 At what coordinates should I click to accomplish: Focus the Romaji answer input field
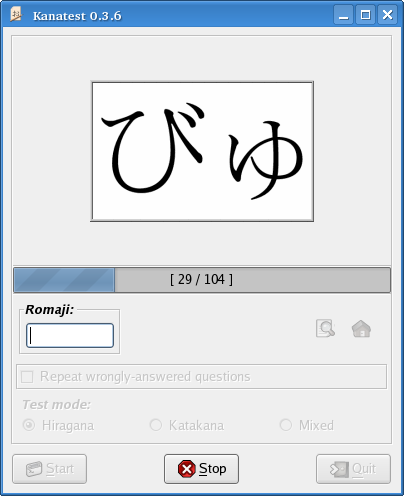[x=70, y=335]
